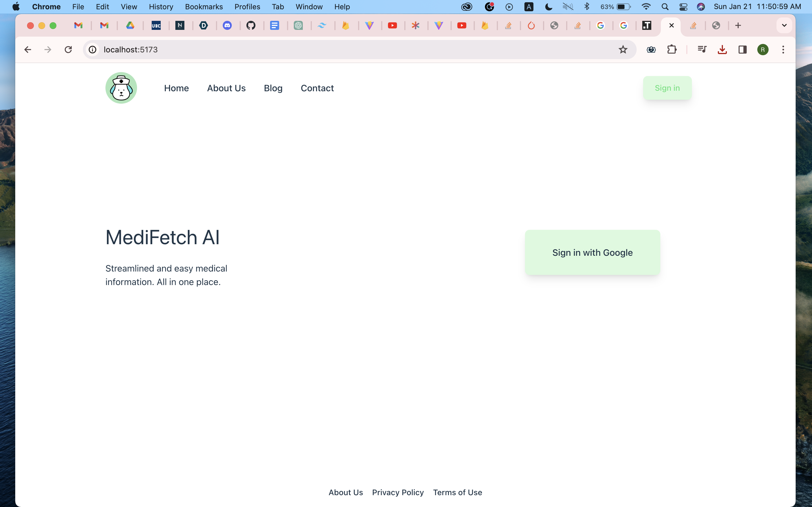Open macOS Control Center

coord(683,7)
